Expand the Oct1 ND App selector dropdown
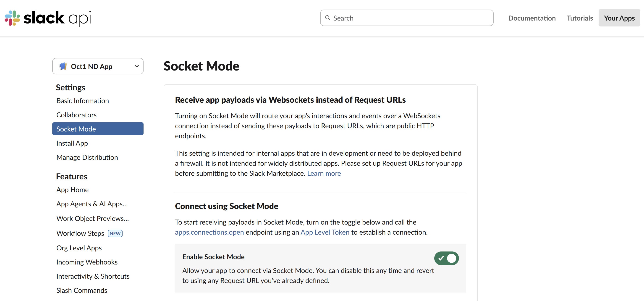644x301 pixels. (136, 66)
